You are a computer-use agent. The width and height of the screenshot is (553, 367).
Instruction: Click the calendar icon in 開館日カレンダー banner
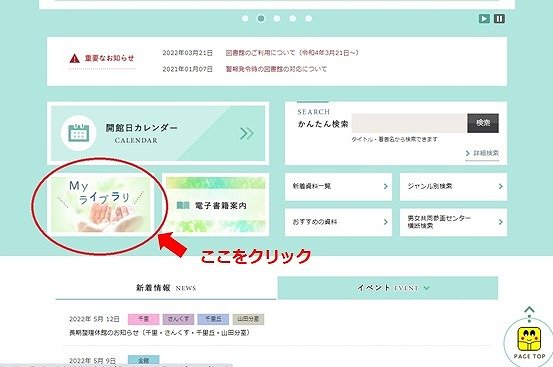tap(78, 133)
